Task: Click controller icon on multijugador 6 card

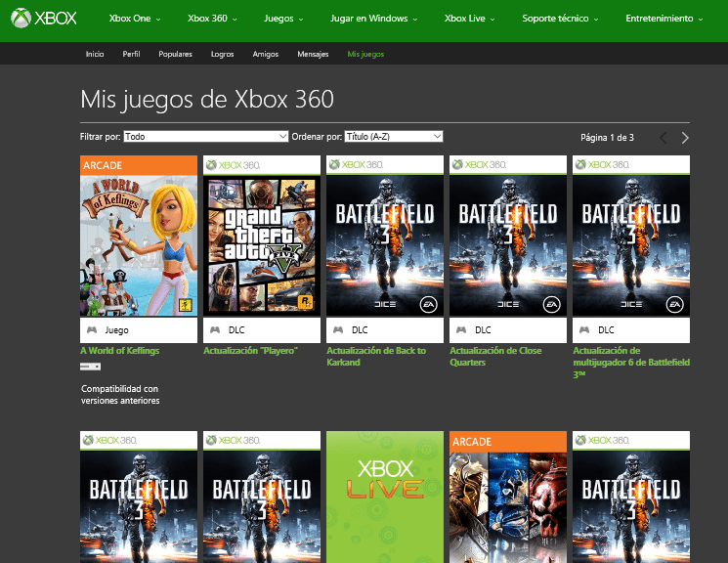Action: (x=584, y=329)
